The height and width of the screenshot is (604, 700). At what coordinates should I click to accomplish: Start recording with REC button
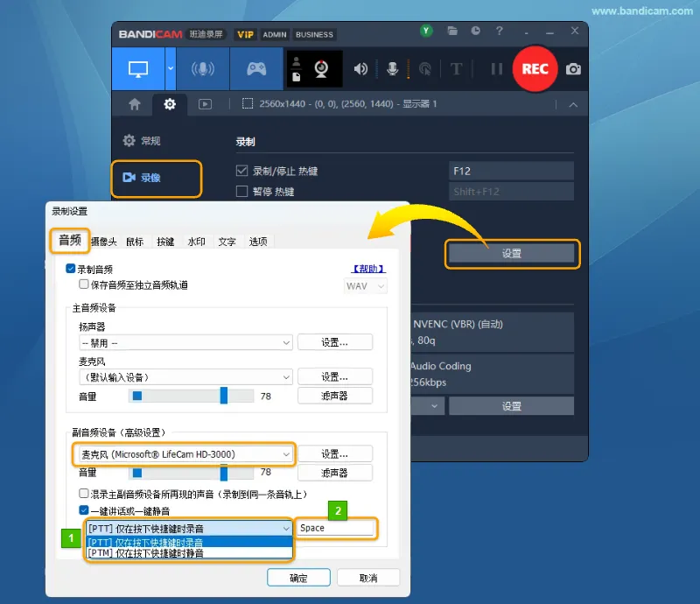[x=535, y=69]
